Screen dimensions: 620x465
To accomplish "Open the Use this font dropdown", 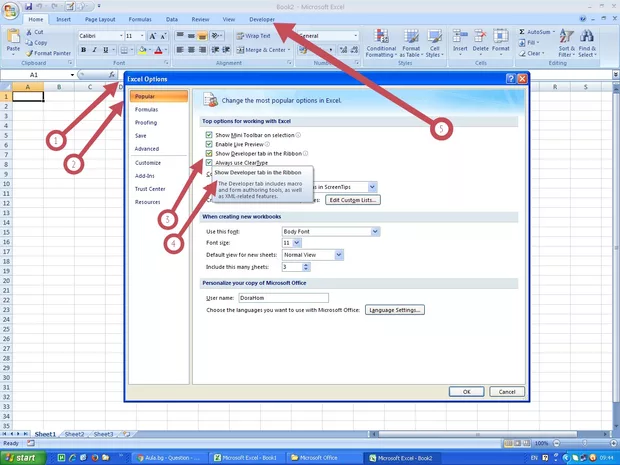I will [x=375, y=231].
